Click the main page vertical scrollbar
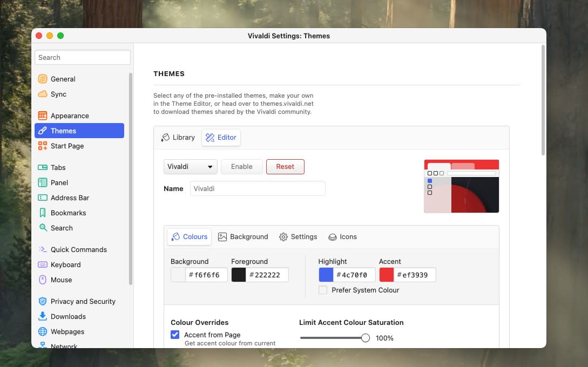The width and height of the screenshot is (588, 367). click(x=543, y=100)
